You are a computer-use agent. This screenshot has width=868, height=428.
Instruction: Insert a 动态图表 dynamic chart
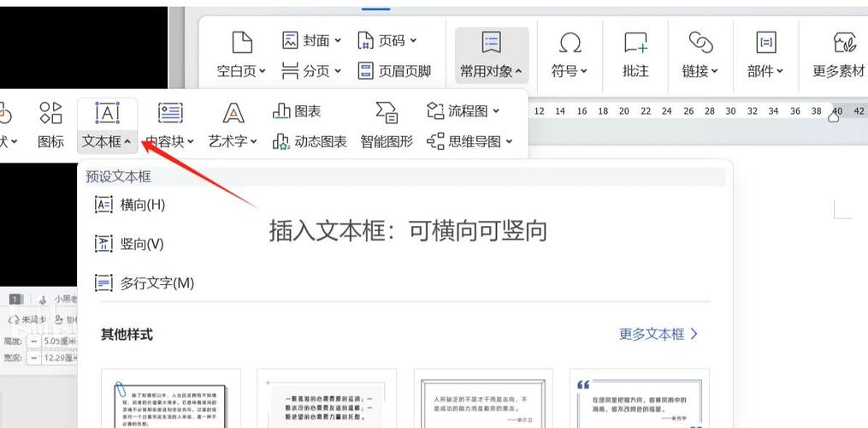(310, 142)
